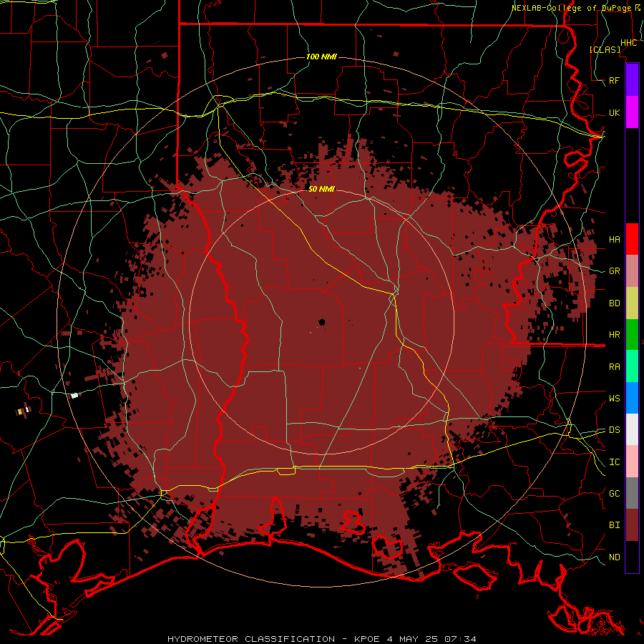Viewport: 644px width, 644px height.
Task: Click the 50 NMI range ring label
Action: click(321, 189)
